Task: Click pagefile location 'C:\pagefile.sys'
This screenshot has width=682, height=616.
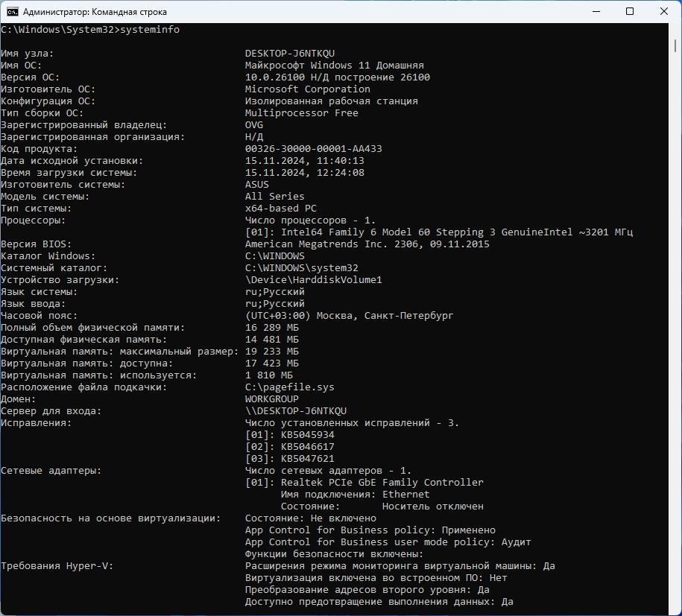Action: click(x=290, y=387)
